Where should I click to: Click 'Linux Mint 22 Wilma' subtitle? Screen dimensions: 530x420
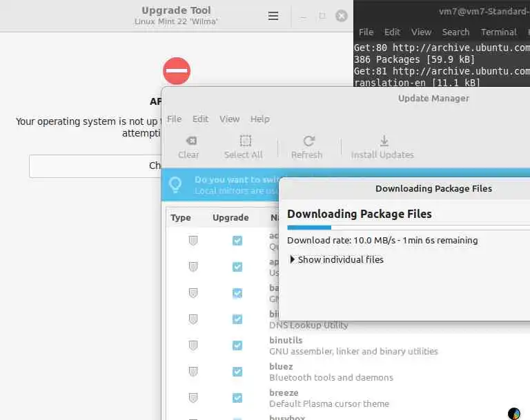click(176, 21)
